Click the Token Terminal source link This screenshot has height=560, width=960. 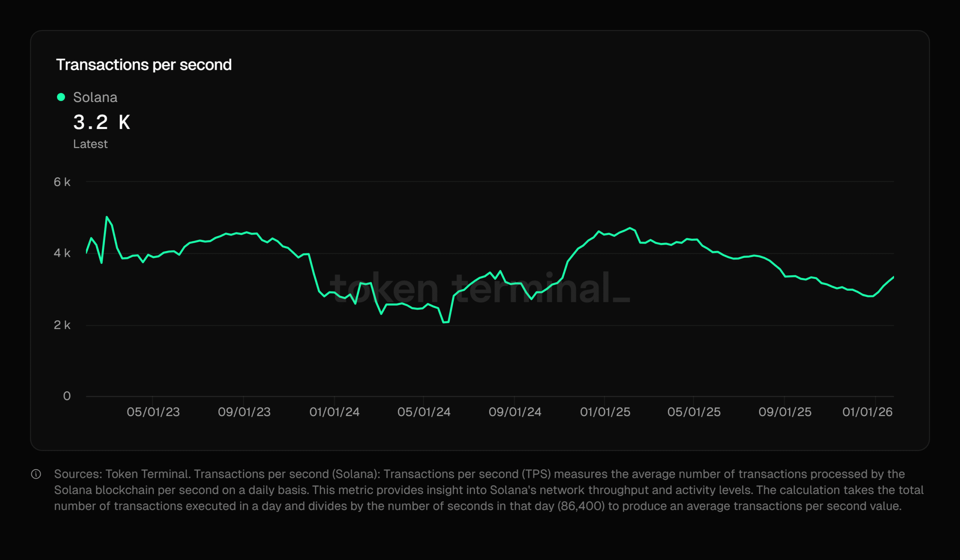145,474
